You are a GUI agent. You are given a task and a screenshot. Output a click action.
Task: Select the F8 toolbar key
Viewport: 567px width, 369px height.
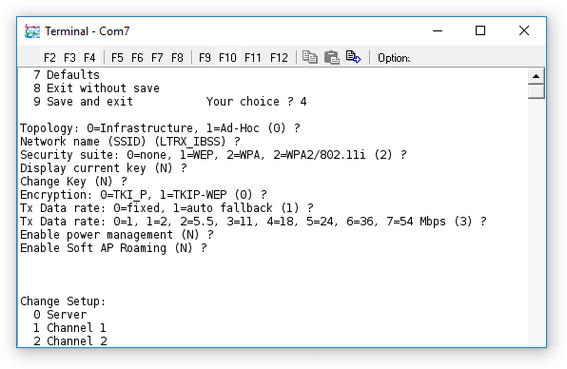177,58
